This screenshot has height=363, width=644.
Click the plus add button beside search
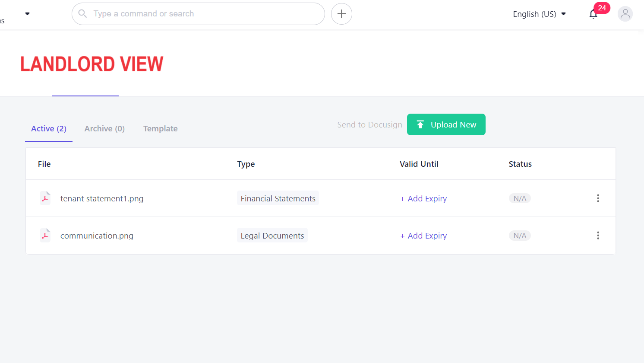click(341, 14)
